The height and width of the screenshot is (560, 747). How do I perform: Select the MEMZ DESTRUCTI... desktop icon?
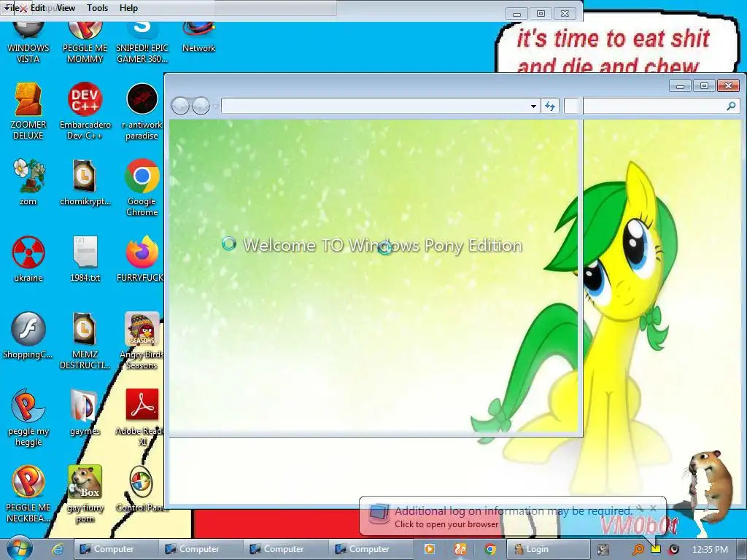[x=85, y=341]
